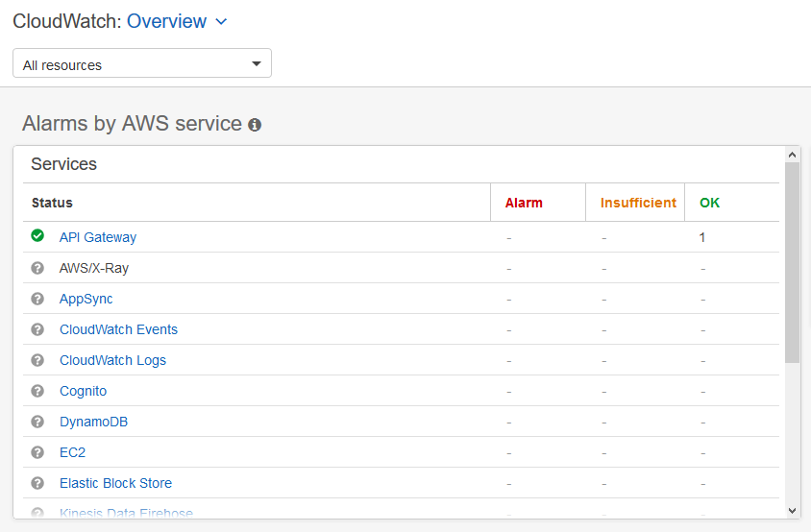Click the Alarms by AWS service heading
This screenshot has width=811, height=532.
[x=132, y=124]
